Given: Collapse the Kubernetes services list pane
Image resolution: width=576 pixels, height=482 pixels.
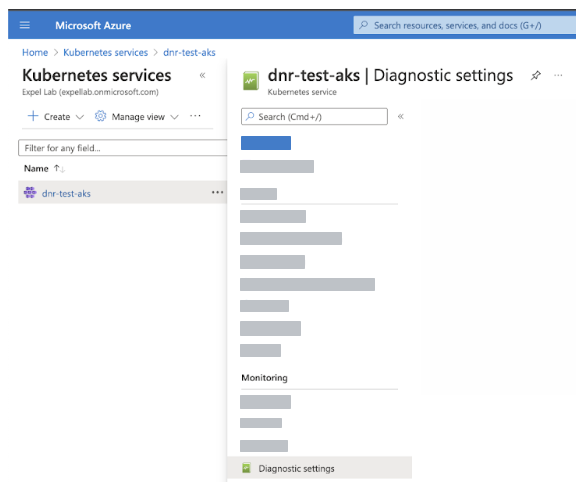Looking at the screenshot, I should tap(202, 75).
